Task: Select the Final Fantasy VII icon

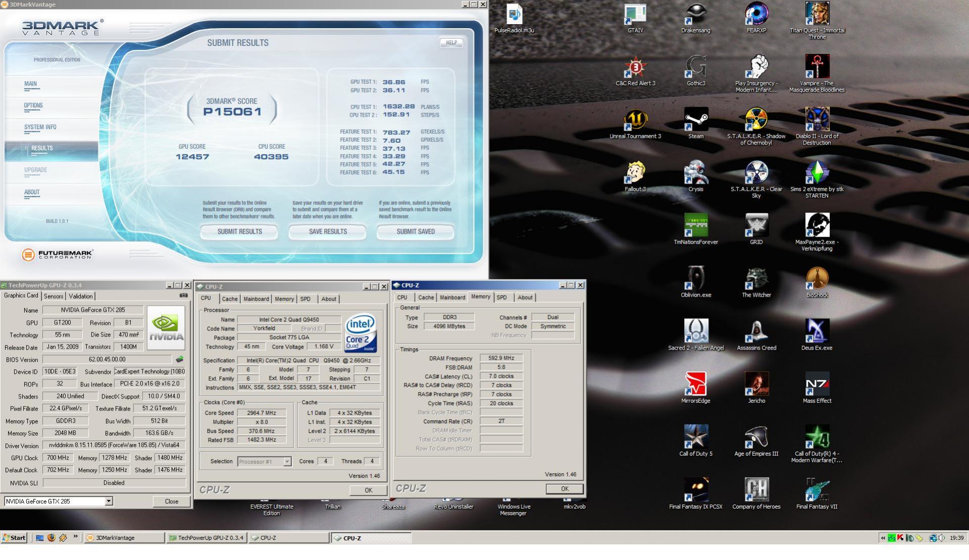Action: [817, 494]
